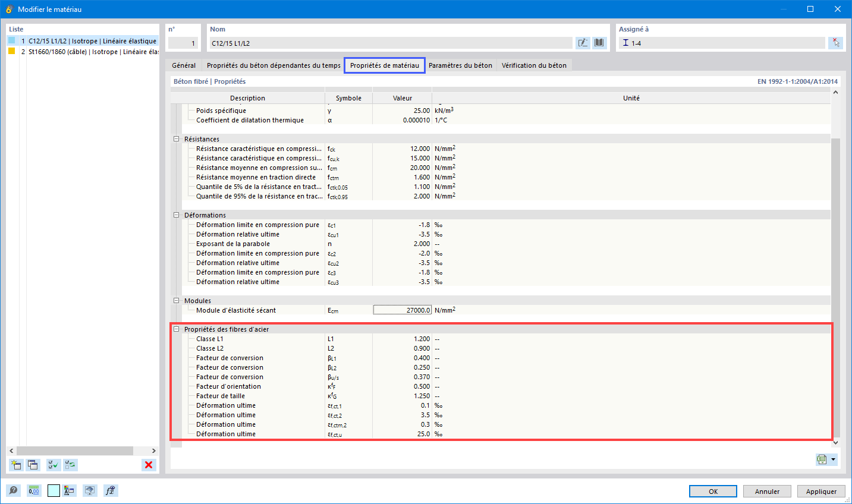Click the material color swatch icon
852x504 pixels.
(54, 490)
